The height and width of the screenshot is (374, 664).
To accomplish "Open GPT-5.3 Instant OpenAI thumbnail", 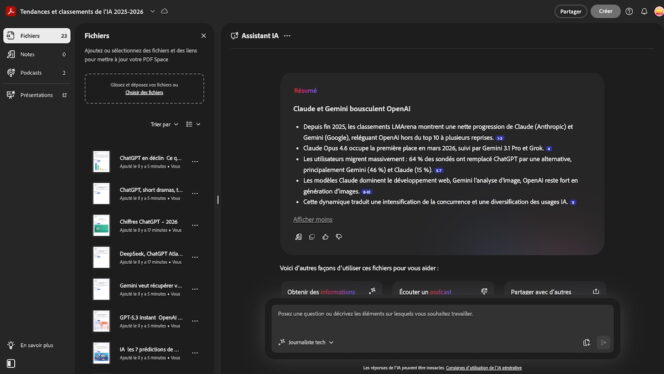I will [101, 321].
